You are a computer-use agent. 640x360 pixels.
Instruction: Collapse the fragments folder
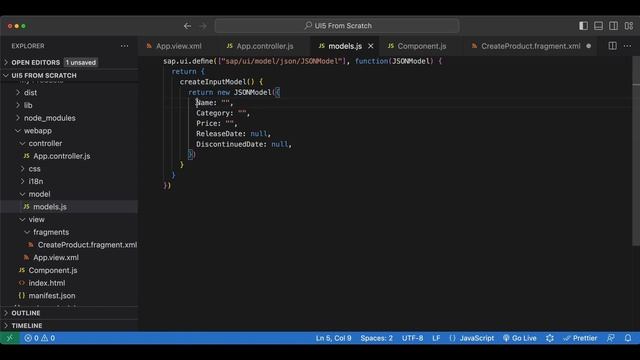click(x=51, y=232)
